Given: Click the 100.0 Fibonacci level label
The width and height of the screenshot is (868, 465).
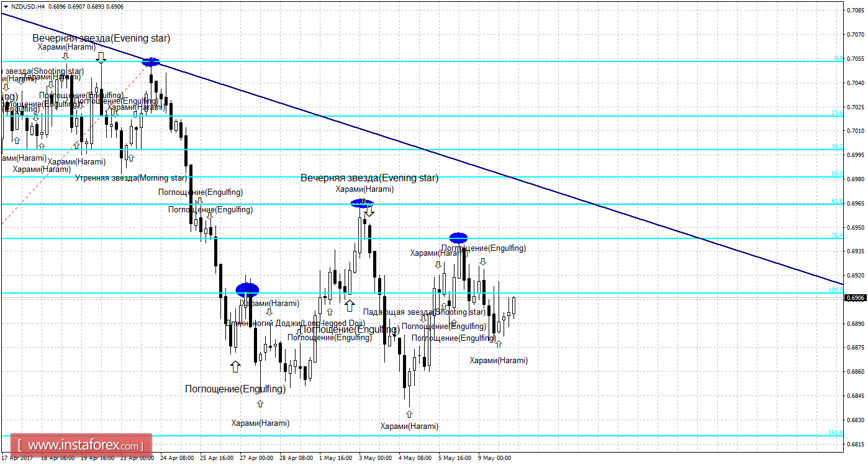Looking at the screenshot, I should [x=836, y=290].
